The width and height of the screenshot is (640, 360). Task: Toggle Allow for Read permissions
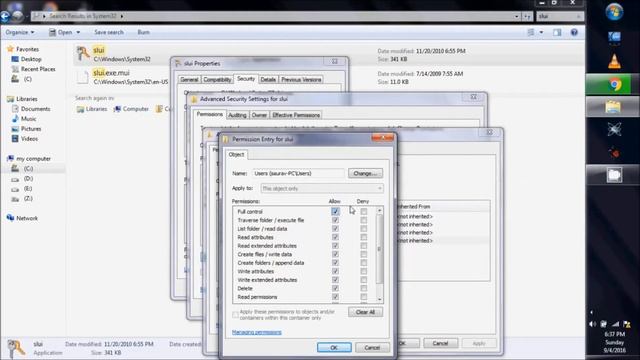pyautogui.click(x=335, y=297)
